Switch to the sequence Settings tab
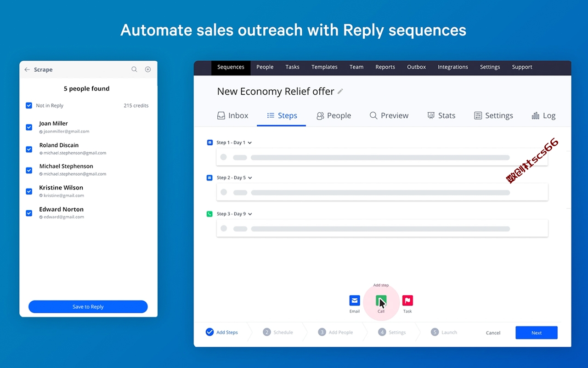Image resolution: width=588 pixels, height=368 pixels. [494, 115]
